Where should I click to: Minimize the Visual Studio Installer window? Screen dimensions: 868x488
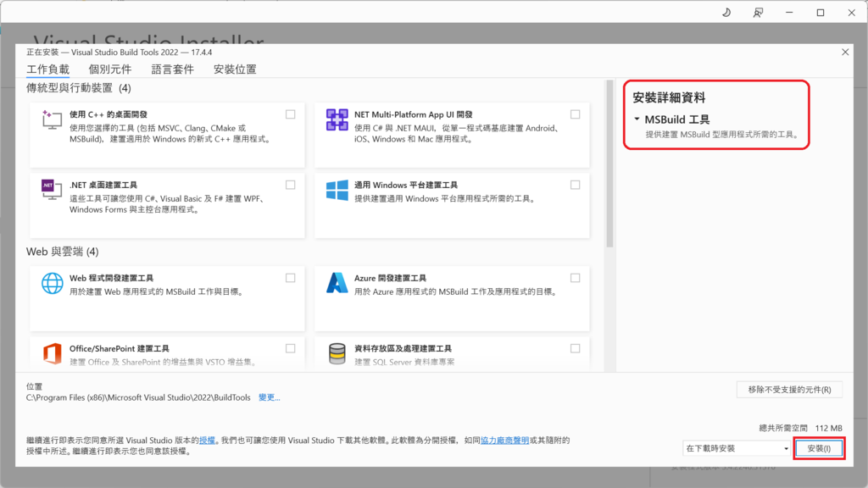[789, 12]
